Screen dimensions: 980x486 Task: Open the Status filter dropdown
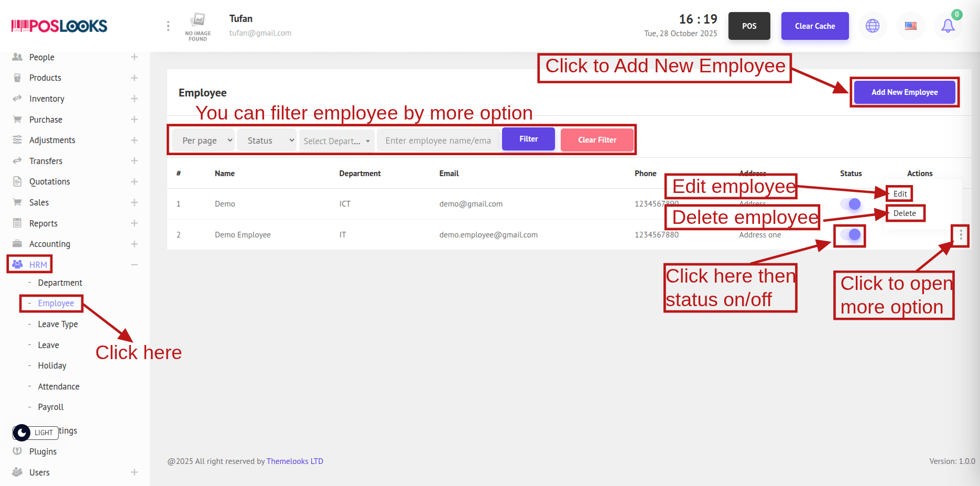coord(267,141)
